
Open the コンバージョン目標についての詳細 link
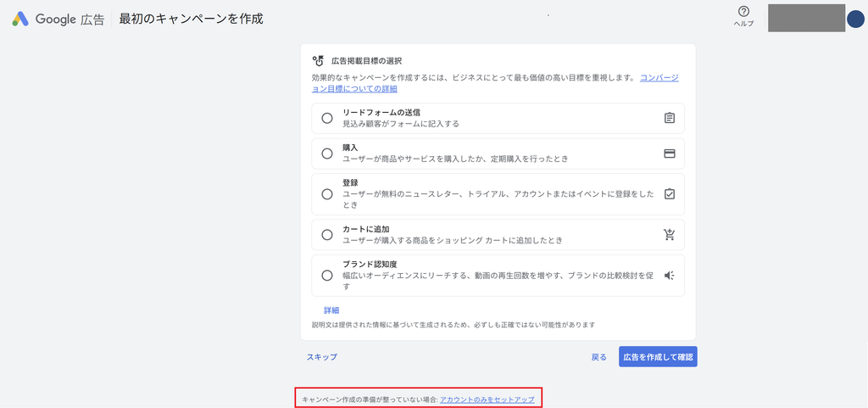click(495, 83)
